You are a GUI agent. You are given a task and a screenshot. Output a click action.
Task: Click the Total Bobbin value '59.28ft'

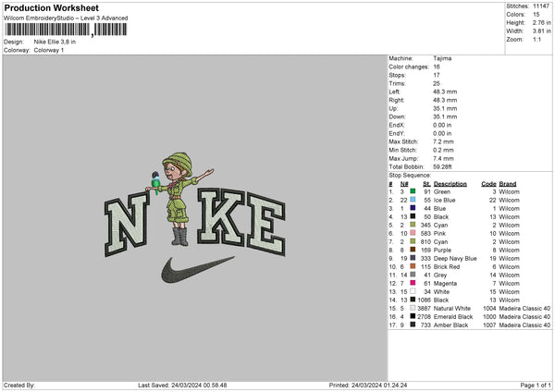point(442,166)
